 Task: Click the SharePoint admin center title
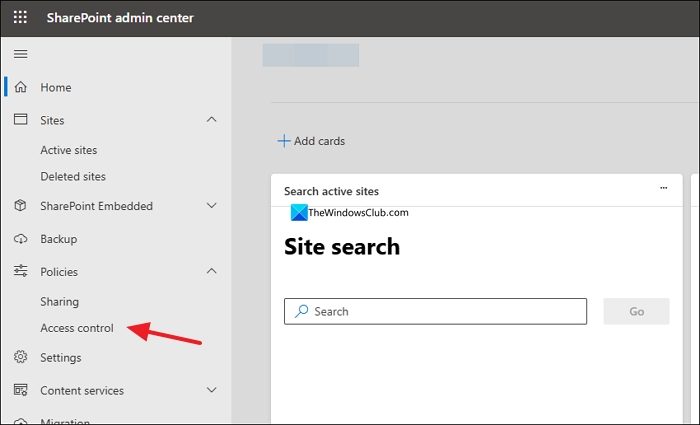(x=120, y=18)
